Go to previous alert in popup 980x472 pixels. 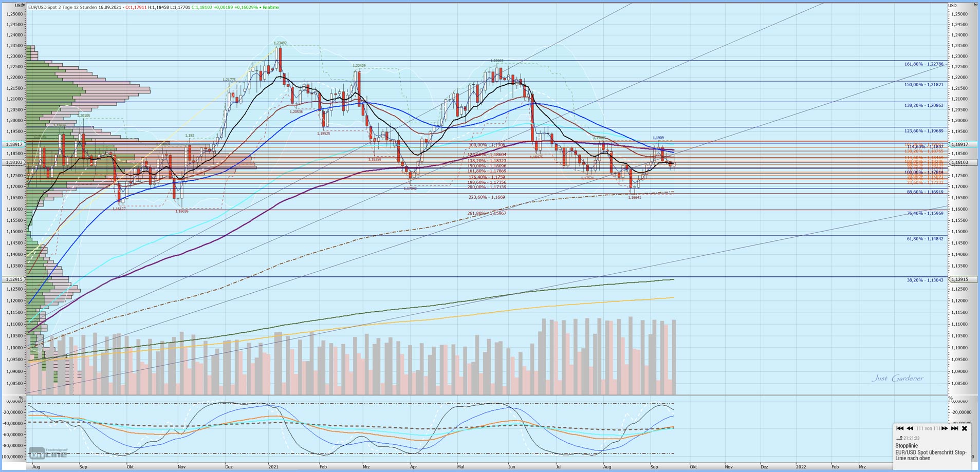coord(910,428)
